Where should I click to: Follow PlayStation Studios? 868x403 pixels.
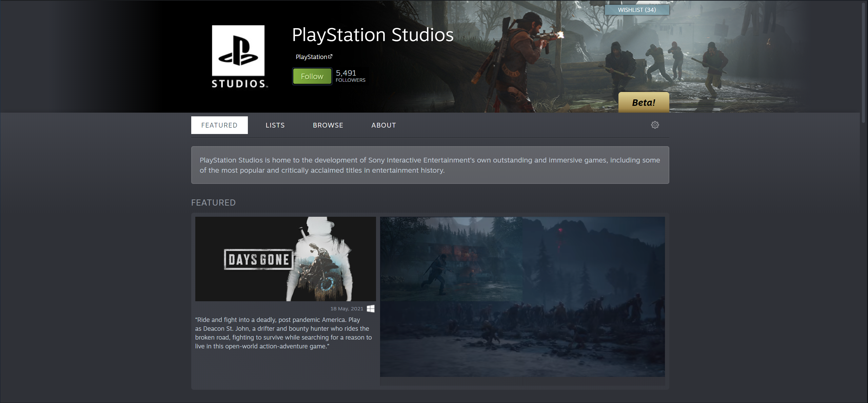tap(312, 76)
